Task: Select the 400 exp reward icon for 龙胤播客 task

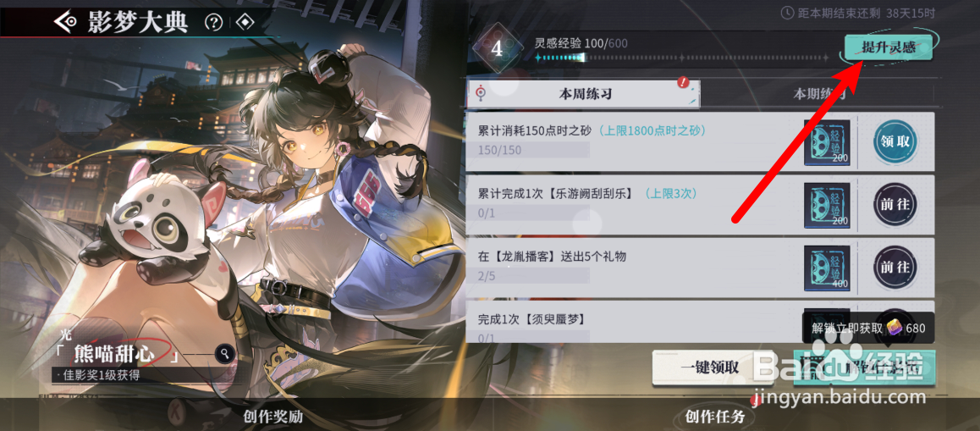Action: coord(827,268)
